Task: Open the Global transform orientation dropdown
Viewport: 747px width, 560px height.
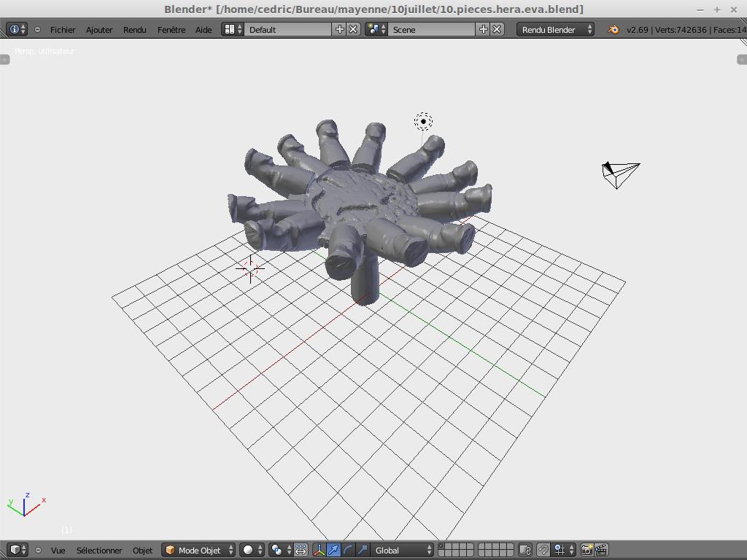Action: pos(403,550)
